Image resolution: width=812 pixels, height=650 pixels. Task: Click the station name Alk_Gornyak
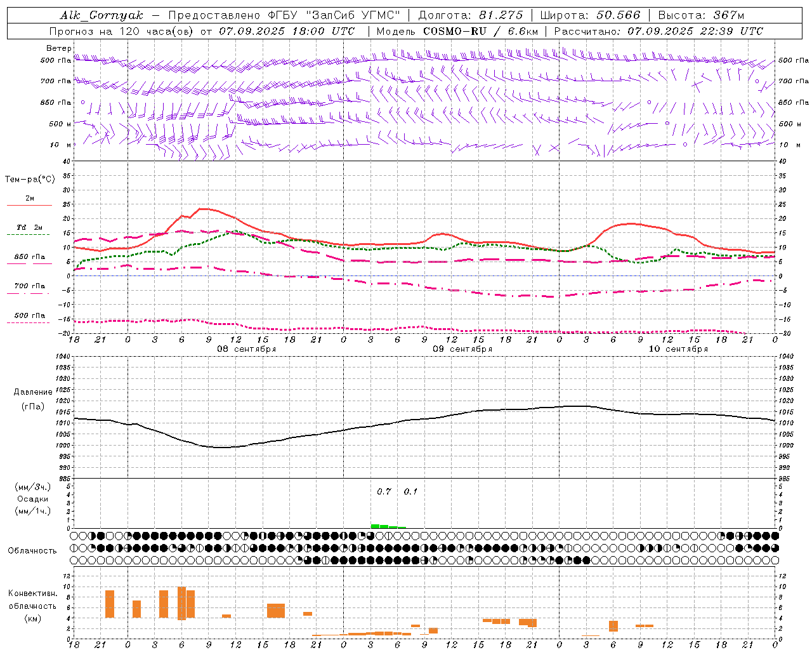click(101, 15)
